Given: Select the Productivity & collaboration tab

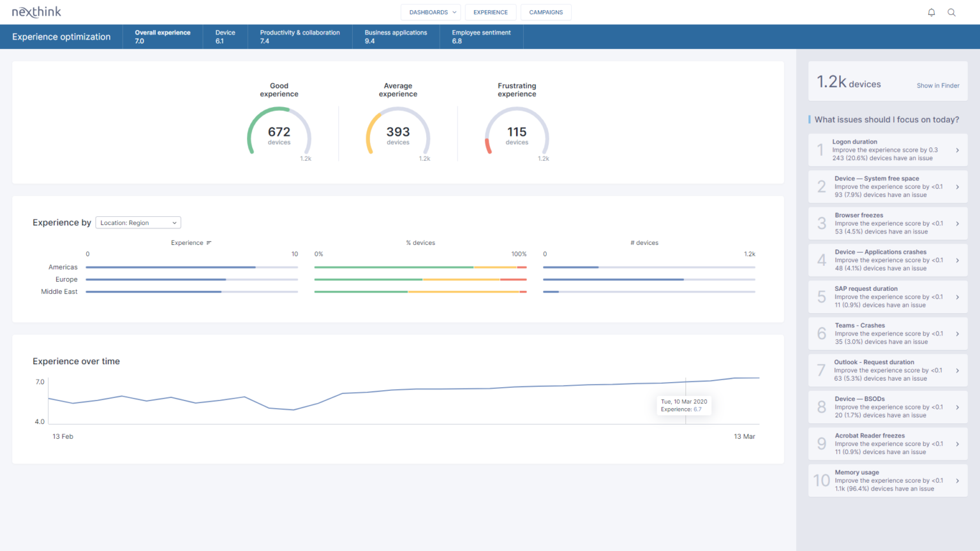Looking at the screenshot, I should [300, 36].
